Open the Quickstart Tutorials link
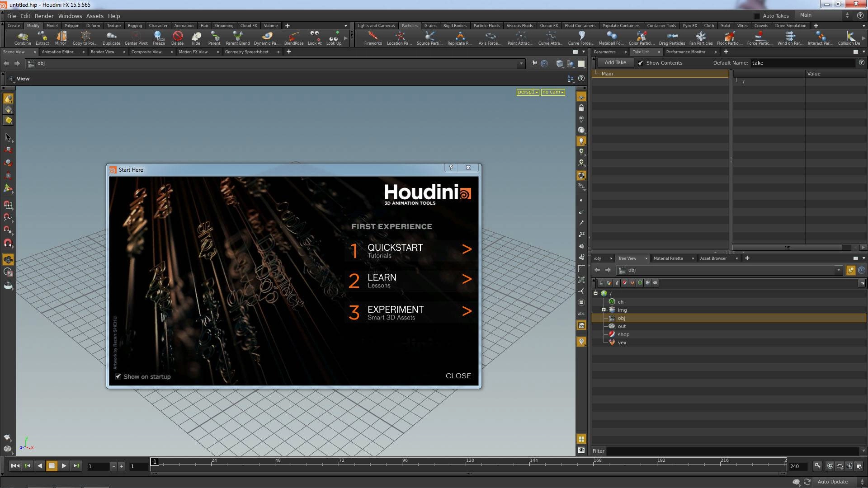The height and width of the screenshot is (488, 868). pyautogui.click(x=410, y=250)
